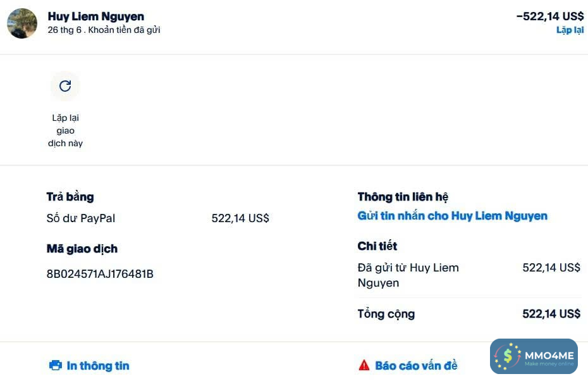Click the "Trả bằng" heading

[70, 197]
